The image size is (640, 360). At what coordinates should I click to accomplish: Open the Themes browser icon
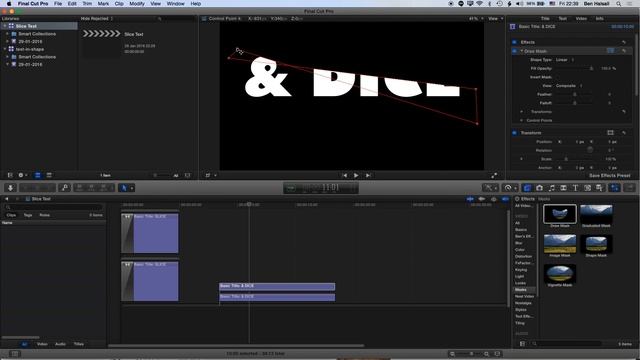tap(599, 188)
